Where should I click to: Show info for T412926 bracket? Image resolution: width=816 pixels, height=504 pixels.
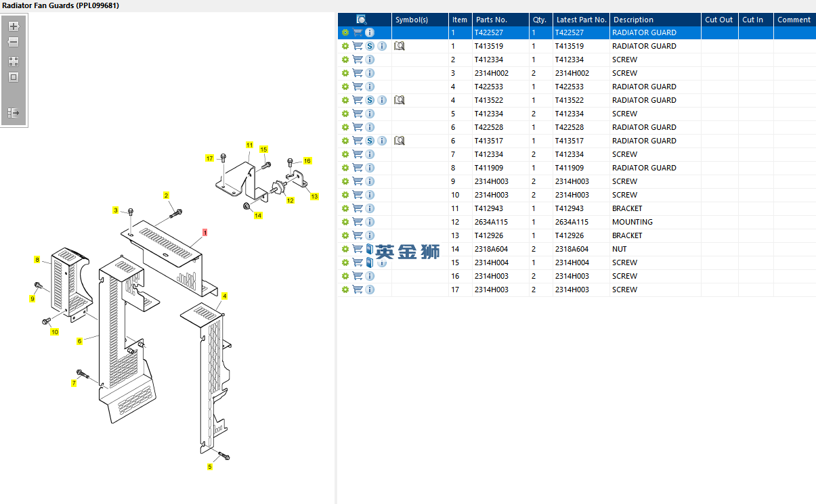(x=370, y=235)
